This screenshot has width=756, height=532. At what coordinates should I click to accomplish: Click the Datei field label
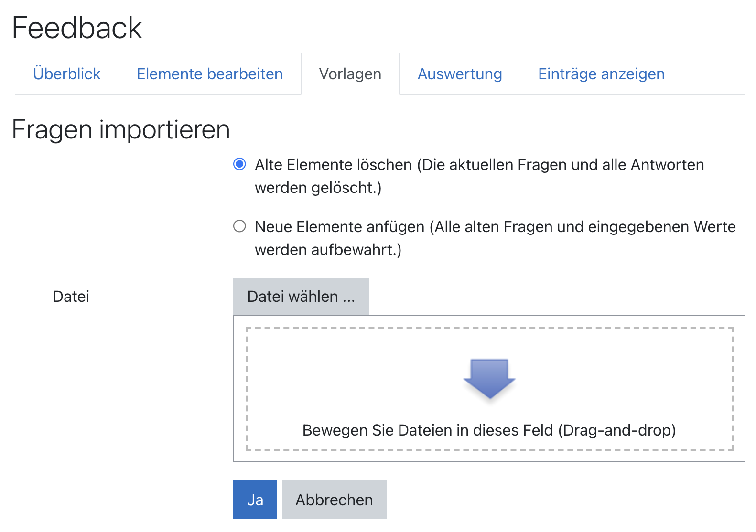tap(71, 297)
